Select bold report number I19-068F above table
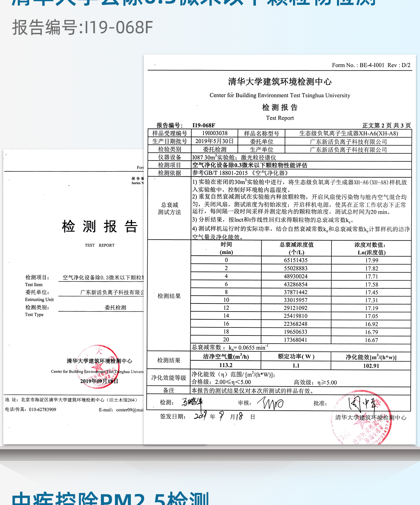 (204, 125)
